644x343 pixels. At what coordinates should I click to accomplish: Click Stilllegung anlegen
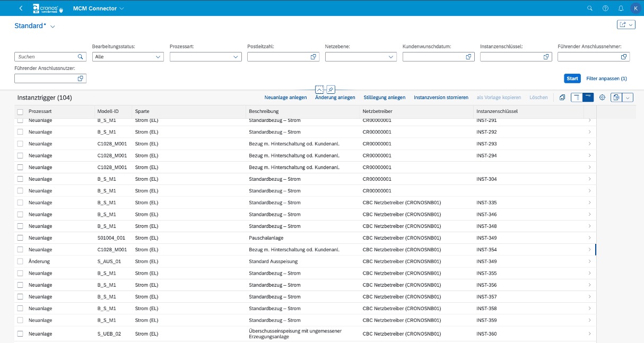click(385, 98)
